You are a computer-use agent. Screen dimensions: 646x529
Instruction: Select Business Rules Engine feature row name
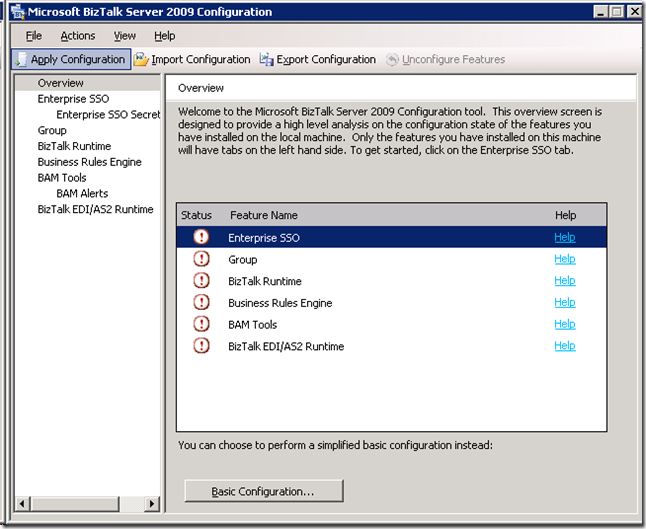280,303
